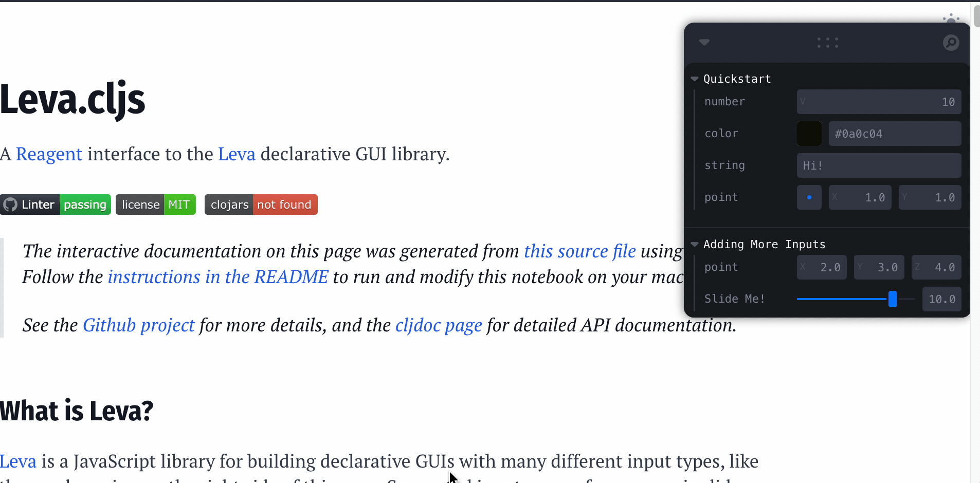The image size is (980, 483).
Task: Collapse the Leva panel with the top arrow
Action: tap(704, 42)
